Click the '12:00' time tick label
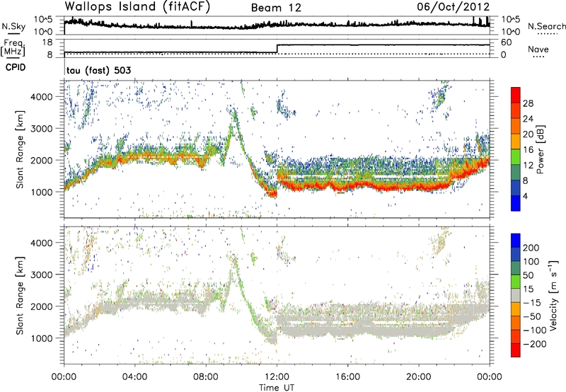 (277, 377)
